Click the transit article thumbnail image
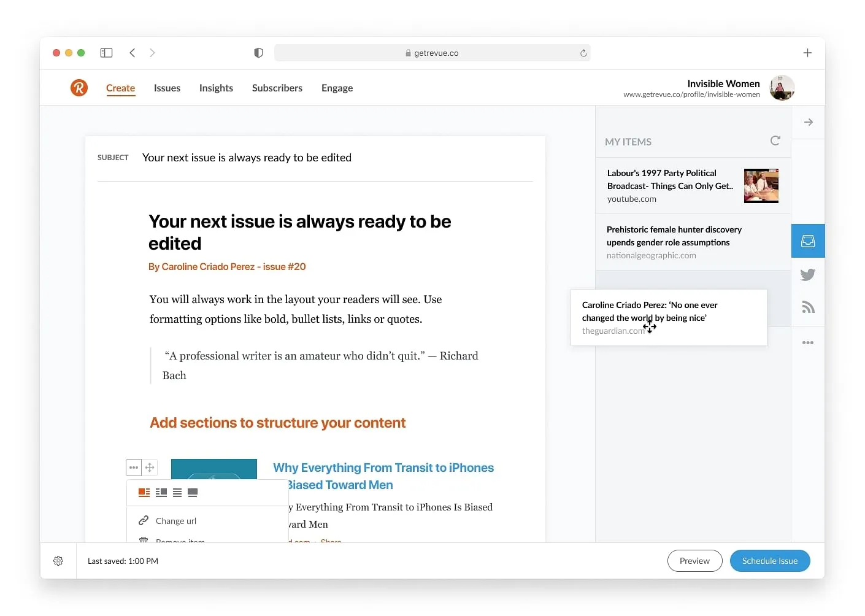This screenshot has width=865, height=616. coord(214,469)
